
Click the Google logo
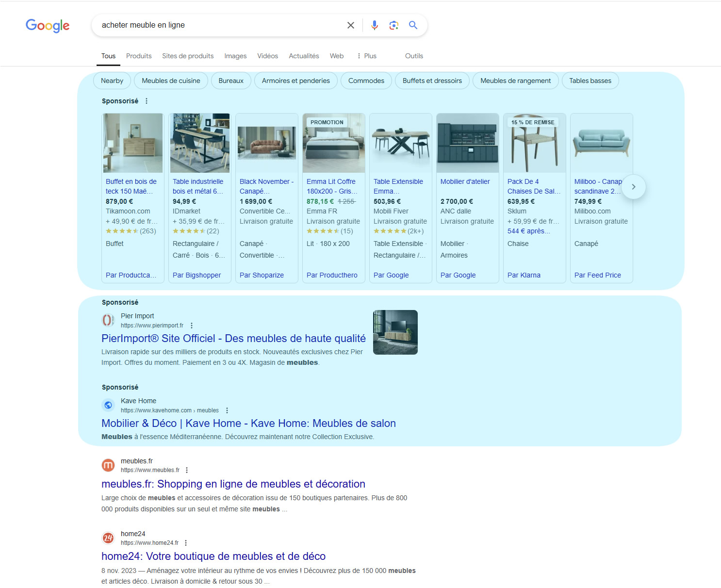click(x=48, y=25)
